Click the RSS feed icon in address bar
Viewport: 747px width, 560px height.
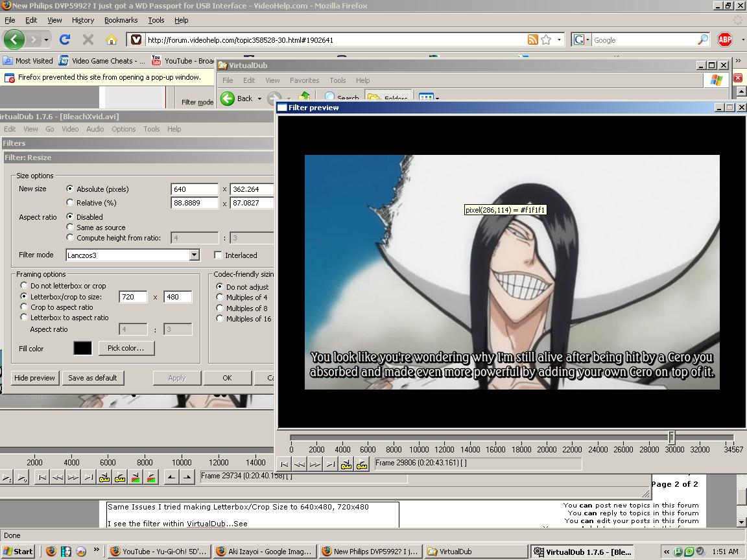[x=532, y=40]
